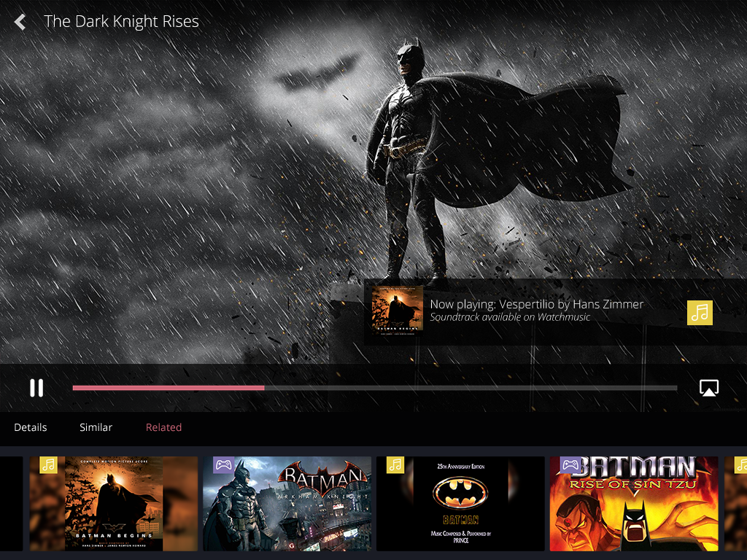Click the gamepad badge on Rise of Sin Tzu

point(570,464)
